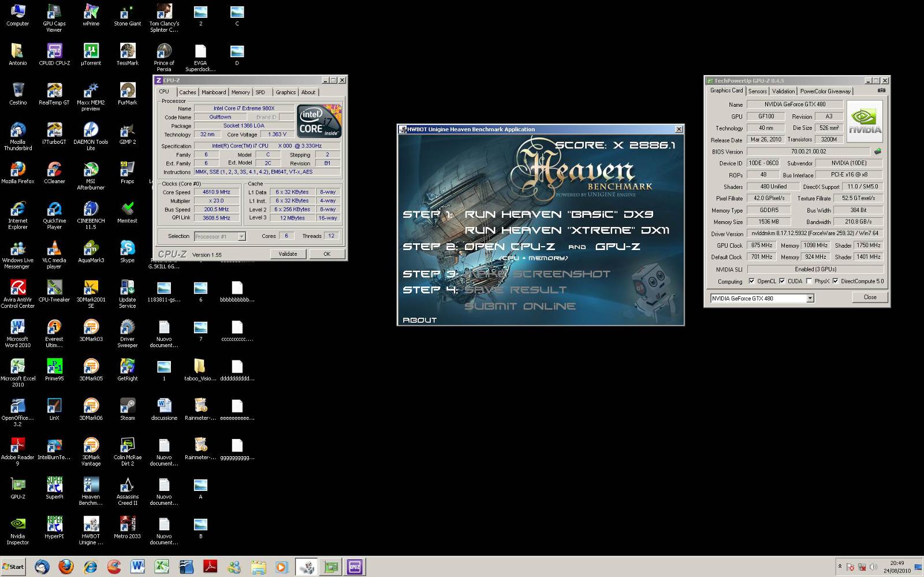Click the Core Speed value 4610.9 MHz

[x=217, y=192]
